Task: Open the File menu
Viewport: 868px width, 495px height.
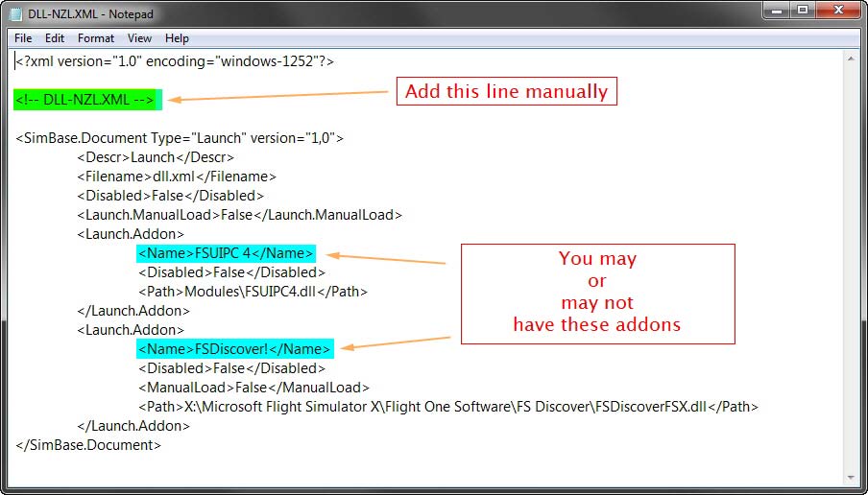Action: point(23,38)
